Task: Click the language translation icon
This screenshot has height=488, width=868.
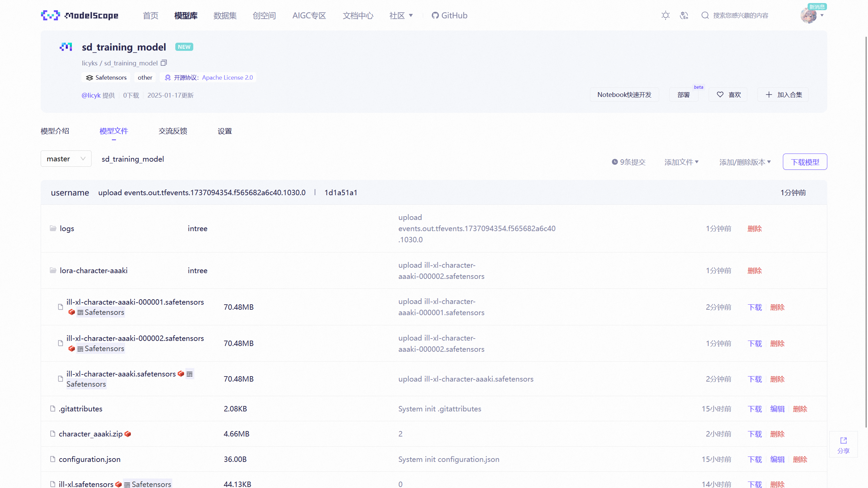Action: click(x=684, y=15)
